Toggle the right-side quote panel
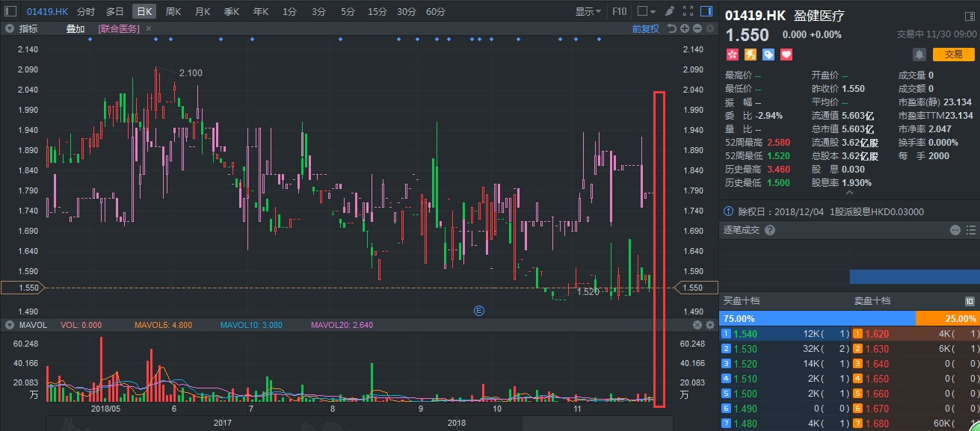This screenshot has height=431, width=980. click(706, 12)
